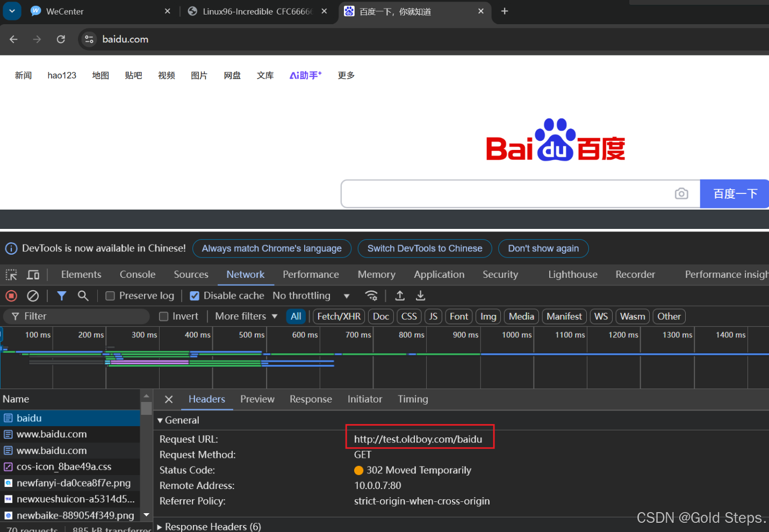Open image search camera icon
The image size is (769, 532).
tap(681, 193)
